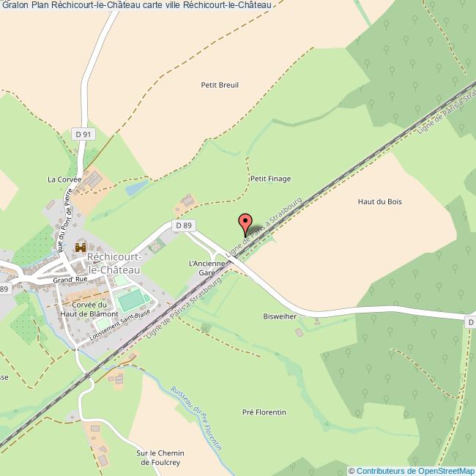Select the Sur le Chemin de Foulcrey label

160,458
